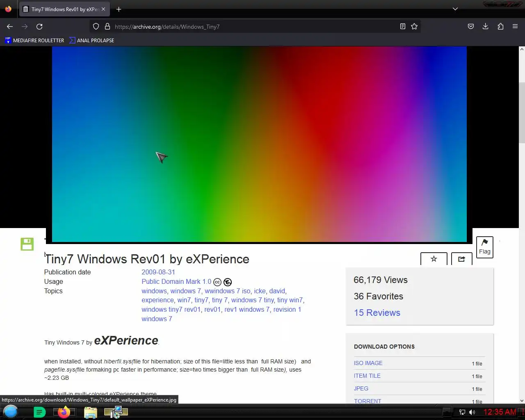Image resolution: width=525 pixels, height=420 pixels.
Task: Open the network tray icon
Action: click(462, 412)
